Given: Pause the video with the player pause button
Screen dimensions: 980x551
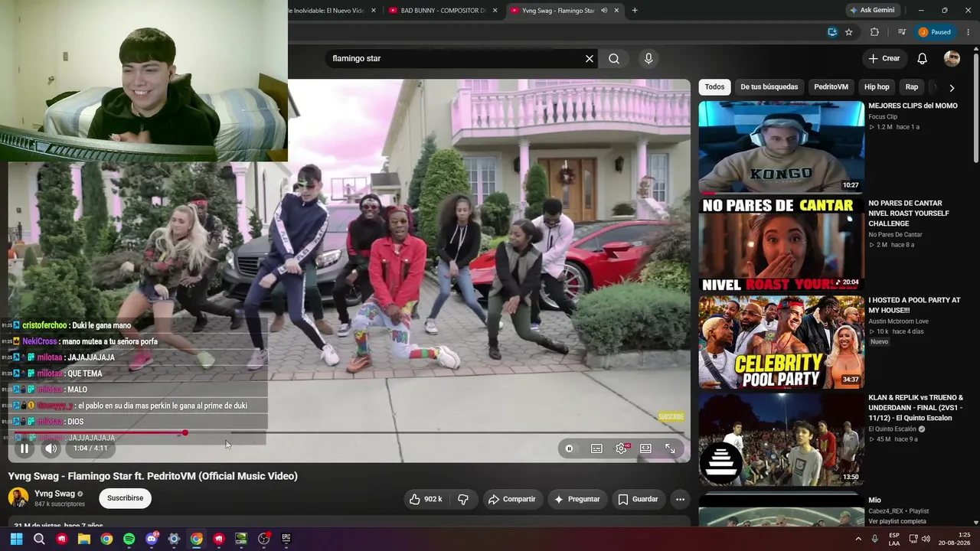Looking at the screenshot, I should pyautogui.click(x=24, y=448).
